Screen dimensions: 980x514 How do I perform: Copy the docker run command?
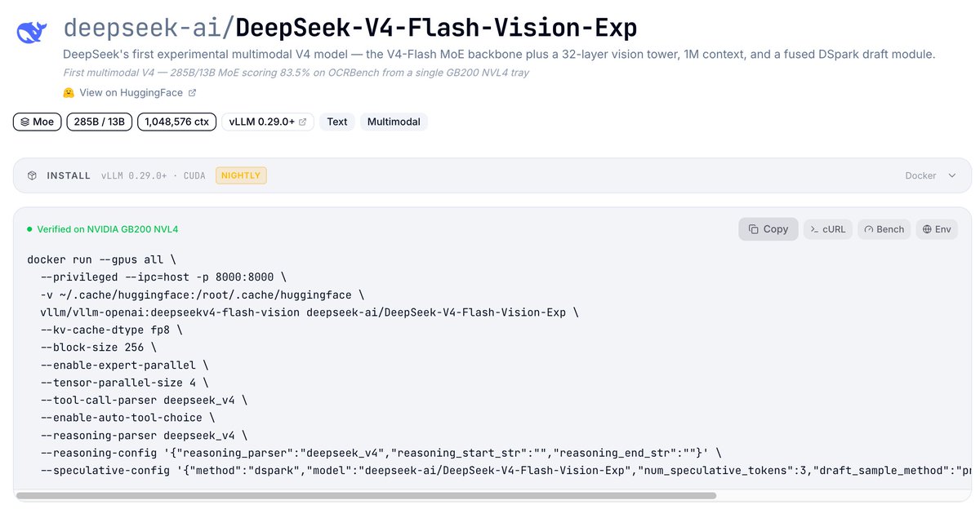768,229
